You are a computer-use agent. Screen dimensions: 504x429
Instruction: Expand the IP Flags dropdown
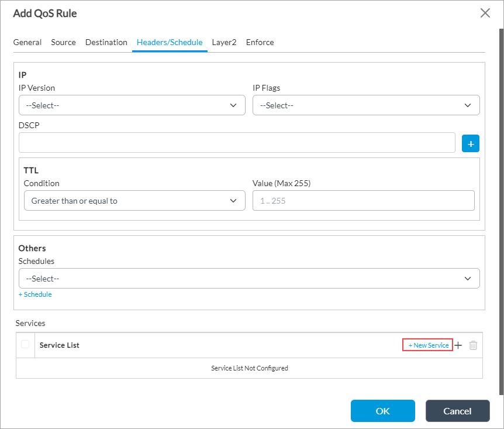(x=365, y=105)
